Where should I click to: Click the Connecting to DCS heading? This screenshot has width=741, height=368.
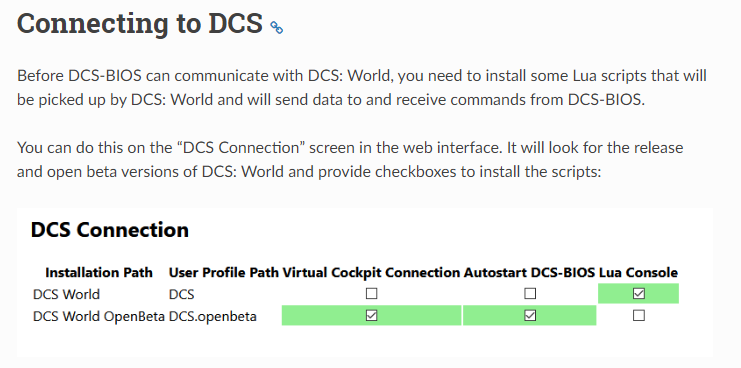tap(140, 23)
